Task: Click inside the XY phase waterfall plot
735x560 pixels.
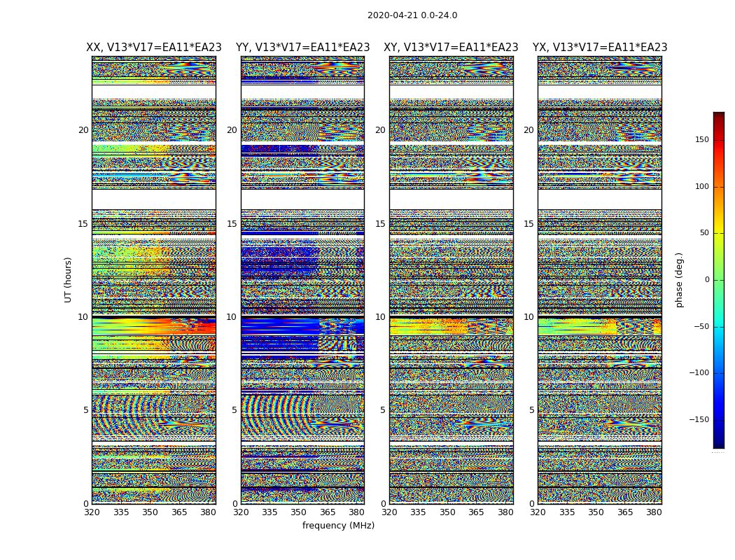Action: point(451,280)
